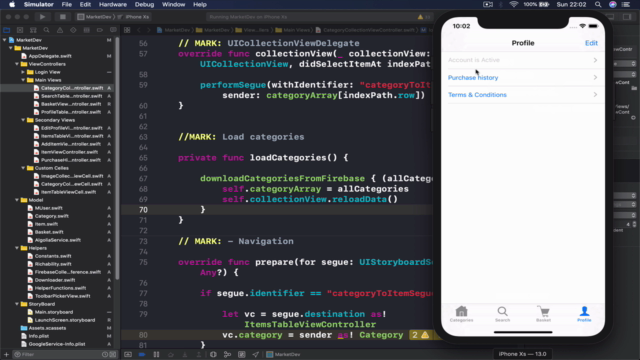The width and height of the screenshot is (640, 360).
Task: Click the pause execution debug icon
Action: tap(156, 354)
